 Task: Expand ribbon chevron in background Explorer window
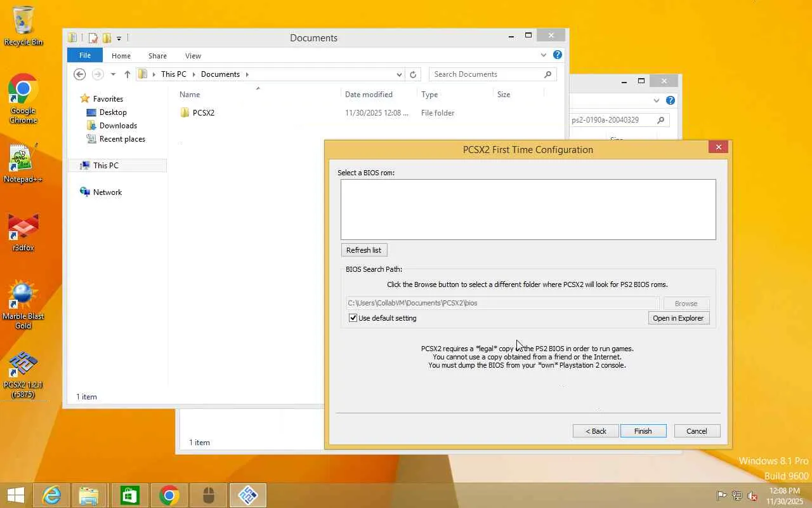pyautogui.click(x=657, y=100)
